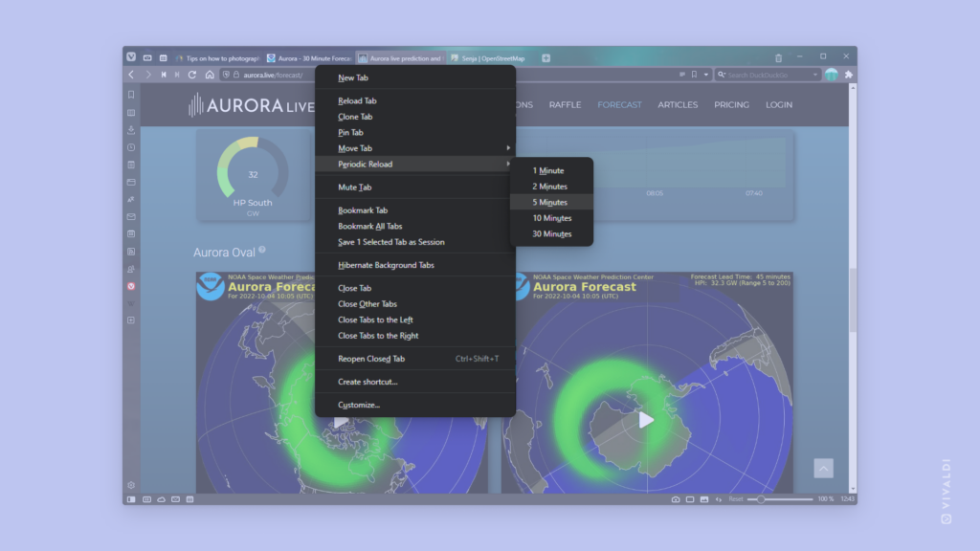Expand the Periodic Reload submenu
980x551 pixels.
click(415, 164)
